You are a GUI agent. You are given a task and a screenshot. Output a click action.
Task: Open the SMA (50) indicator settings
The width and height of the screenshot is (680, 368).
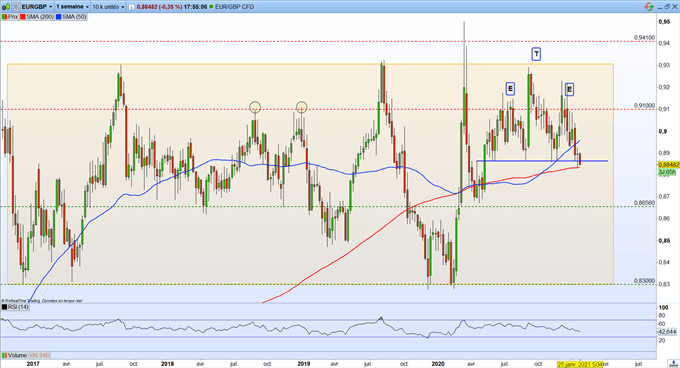tap(74, 17)
